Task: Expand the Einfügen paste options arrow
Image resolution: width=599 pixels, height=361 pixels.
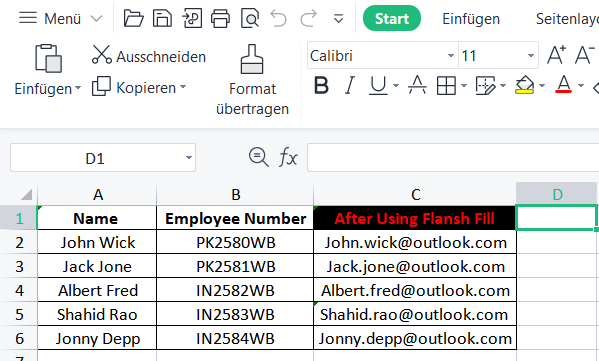Action: click(78, 88)
